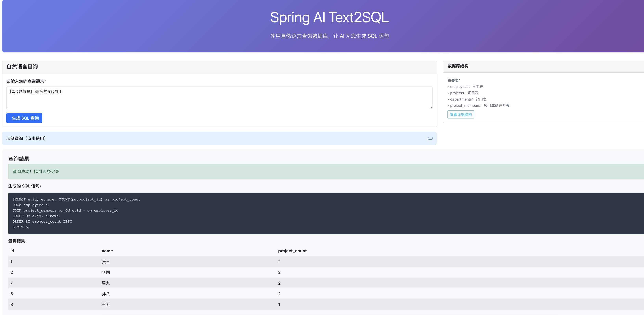Click the 孙八 name cell
Image resolution: width=644 pixels, height=315 pixels.
(106, 294)
